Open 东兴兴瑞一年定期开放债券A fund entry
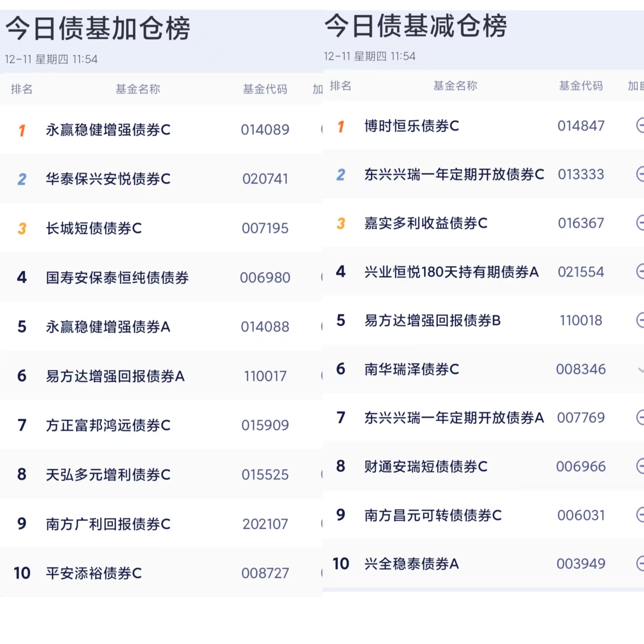644x644 pixels. (x=454, y=418)
